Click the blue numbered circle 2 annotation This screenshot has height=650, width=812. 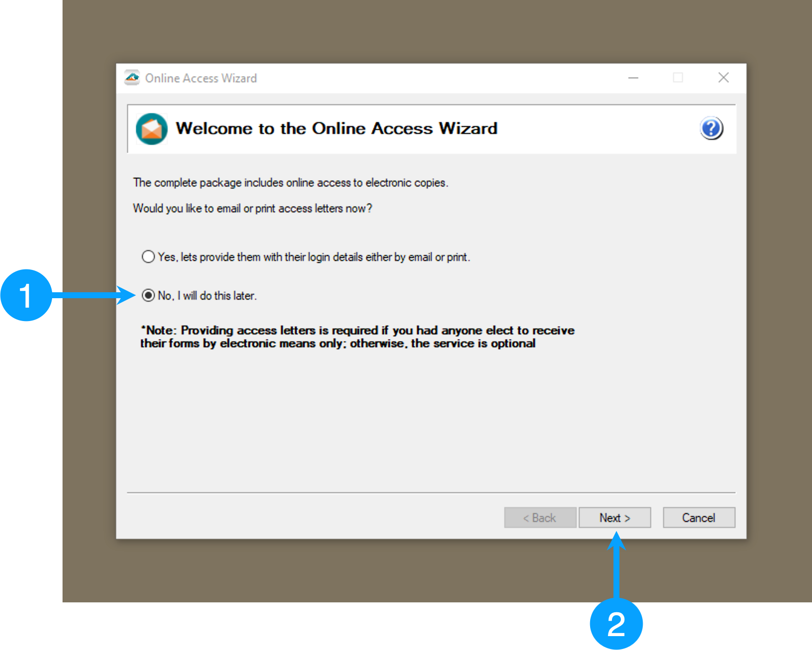[x=616, y=624]
